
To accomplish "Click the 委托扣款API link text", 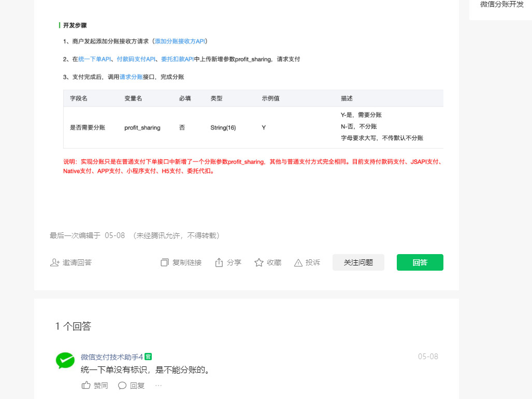I will coord(178,60).
